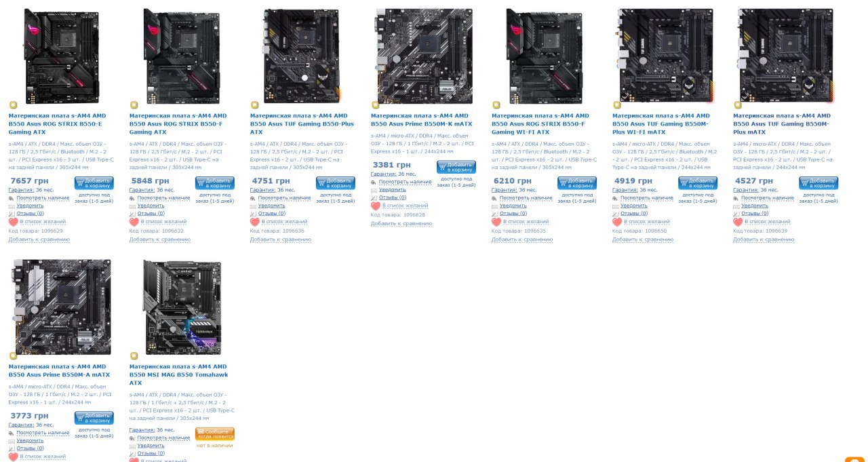This screenshot has width=868, height=462.
Task: Click the ROG STRIX B550-F WI-FI motherboard image
Action: pyautogui.click(x=545, y=56)
